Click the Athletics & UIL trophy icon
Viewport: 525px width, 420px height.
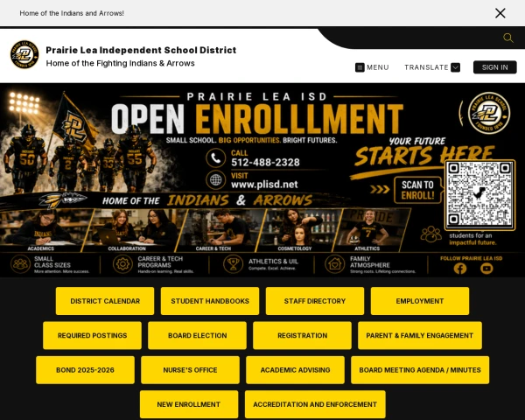tap(233, 264)
